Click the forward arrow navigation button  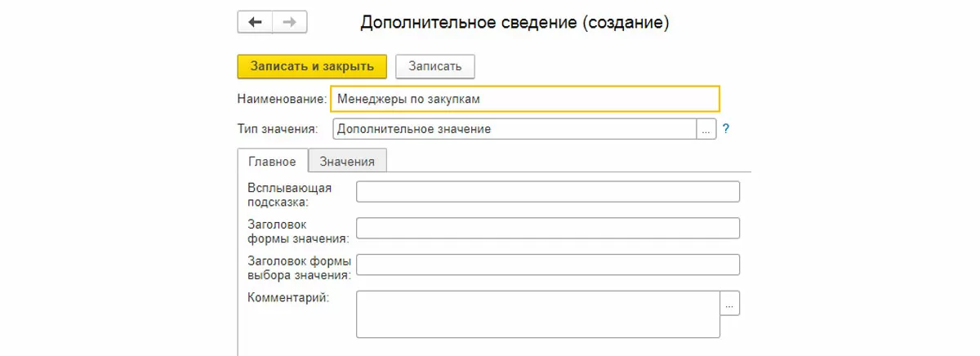pyautogui.click(x=290, y=22)
